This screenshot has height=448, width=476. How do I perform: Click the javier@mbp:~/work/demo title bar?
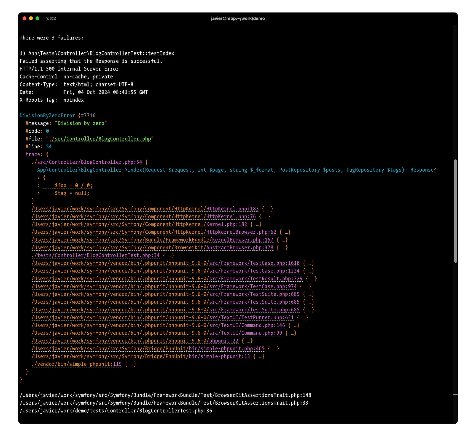point(238,18)
